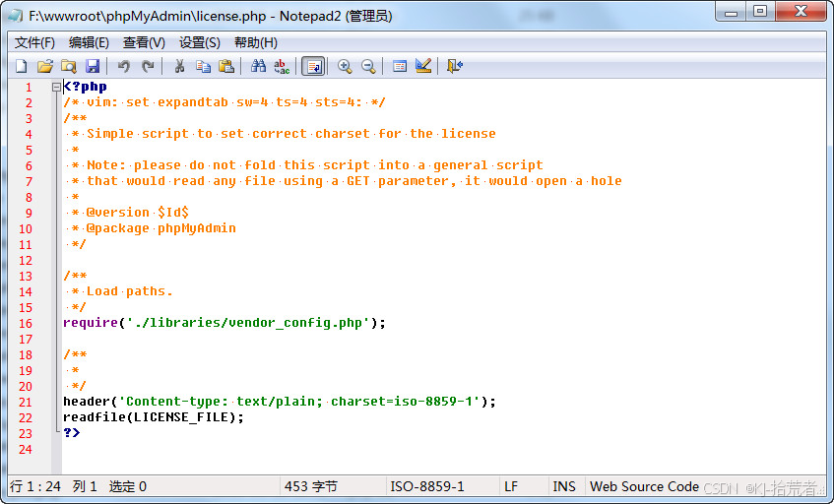Click the Open file folder icon
The image size is (834, 504).
pyautogui.click(x=45, y=66)
